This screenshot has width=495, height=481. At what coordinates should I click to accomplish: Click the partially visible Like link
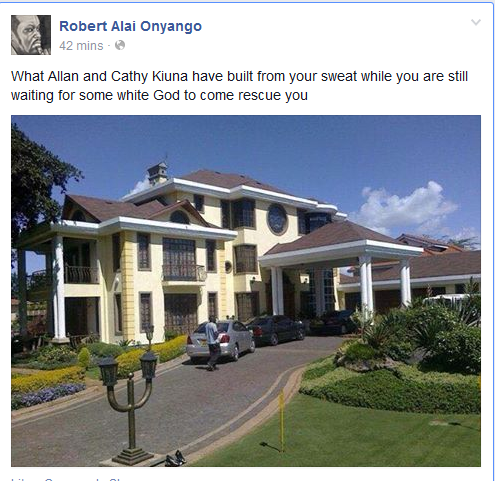[x=22, y=479]
